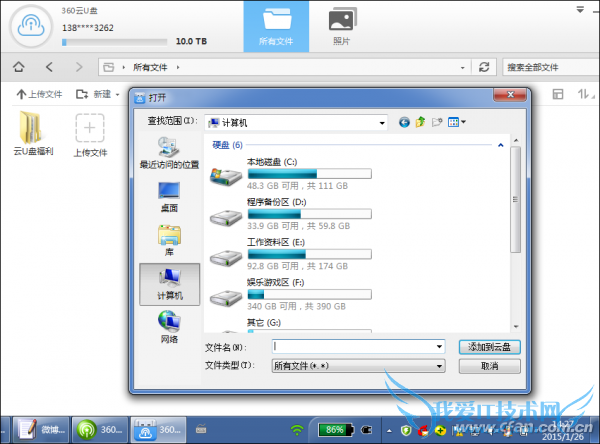The height and width of the screenshot is (444, 600).
Task: Open the main menu arrow at top right
Action: click(x=580, y=10)
